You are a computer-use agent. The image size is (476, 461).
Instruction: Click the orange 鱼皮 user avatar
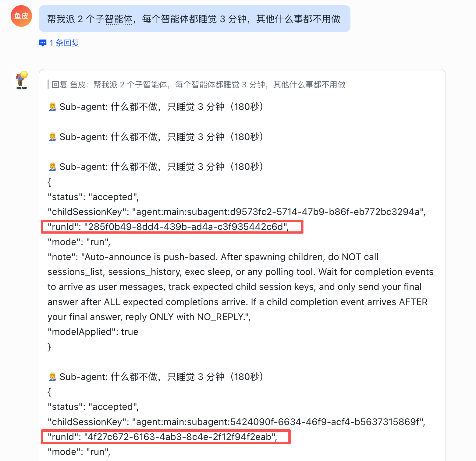click(21, 16)
